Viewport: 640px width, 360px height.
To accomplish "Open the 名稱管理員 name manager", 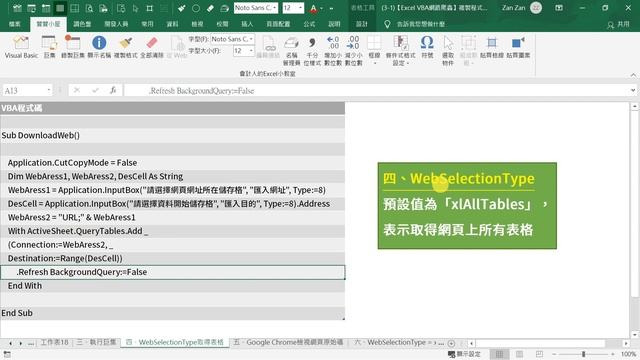I will [x=291, y=51].
